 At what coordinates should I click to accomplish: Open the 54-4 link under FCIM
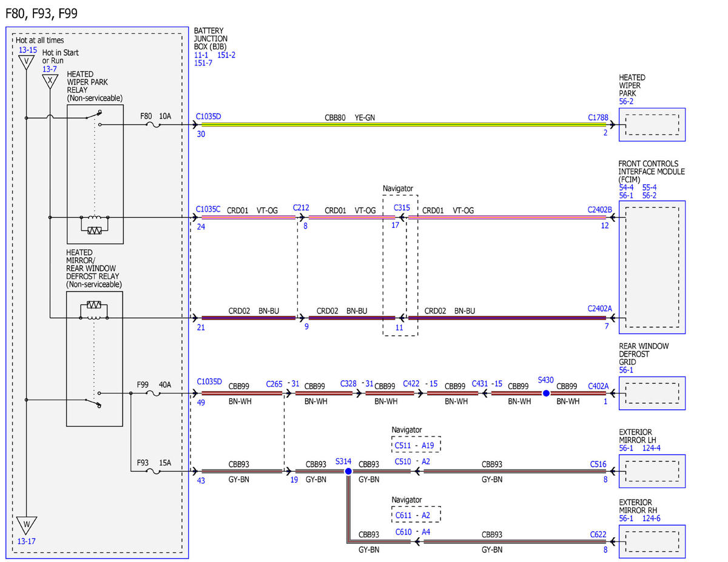(626, 188)
